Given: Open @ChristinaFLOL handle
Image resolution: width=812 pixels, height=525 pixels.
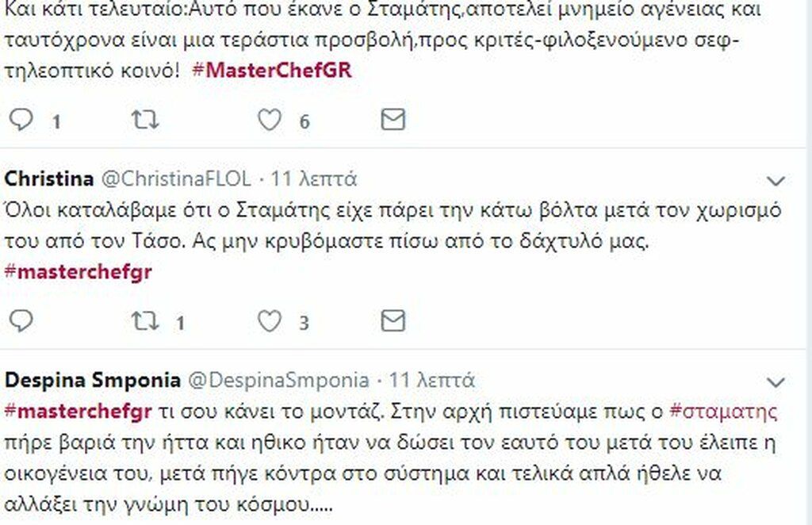Looking at the screenshot, I should pyautogui.click(x=176, y=179).
